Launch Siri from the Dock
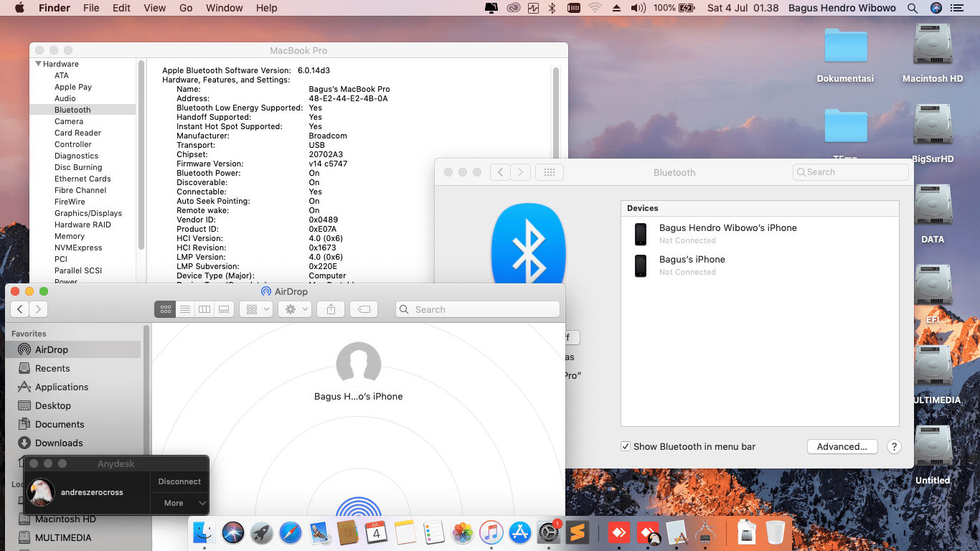Screen dimensions: 980x551 pos(233,532)
